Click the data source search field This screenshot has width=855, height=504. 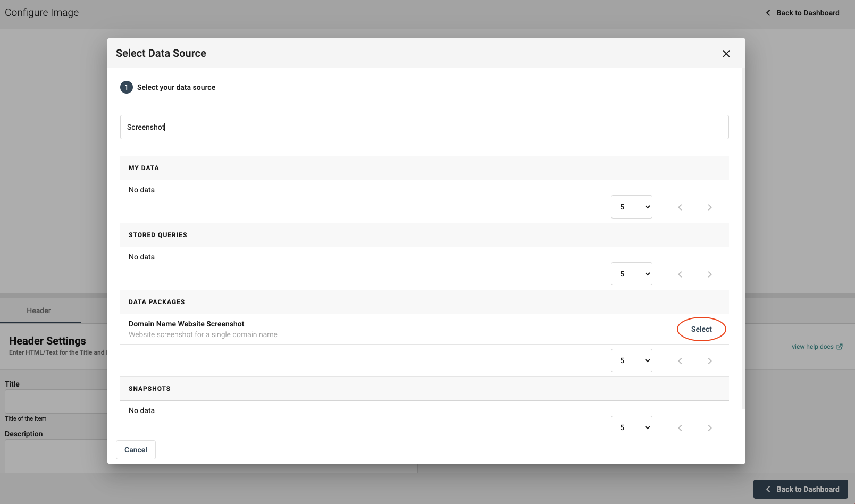[424, 127]
